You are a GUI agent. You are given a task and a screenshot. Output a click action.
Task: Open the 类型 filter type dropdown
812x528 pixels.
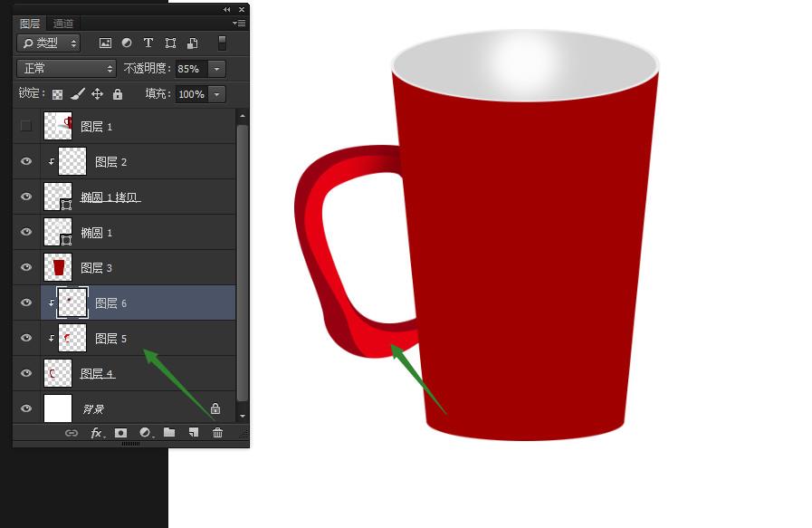tap(49, 43)
